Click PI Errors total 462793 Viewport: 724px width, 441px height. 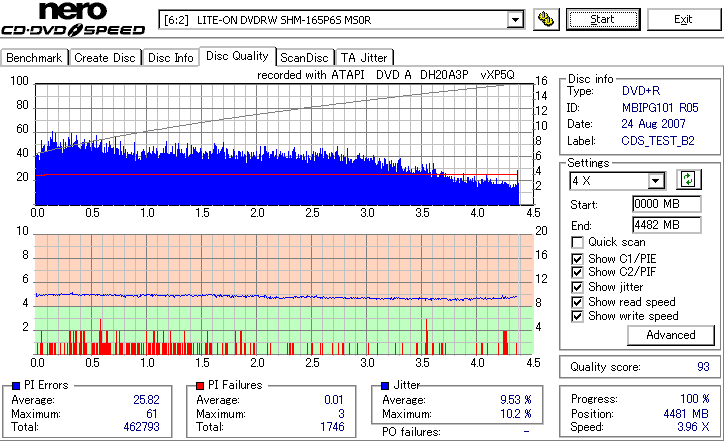141,427
